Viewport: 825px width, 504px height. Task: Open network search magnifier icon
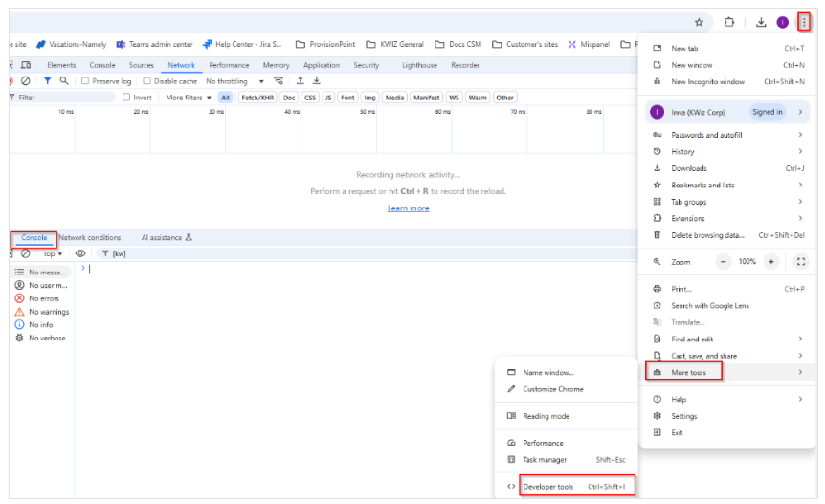64,81
